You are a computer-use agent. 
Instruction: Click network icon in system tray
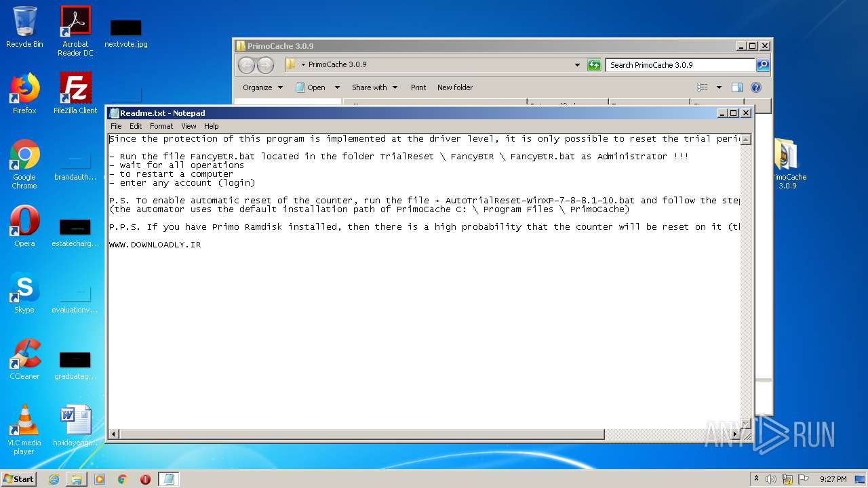(x=787, y=479)
